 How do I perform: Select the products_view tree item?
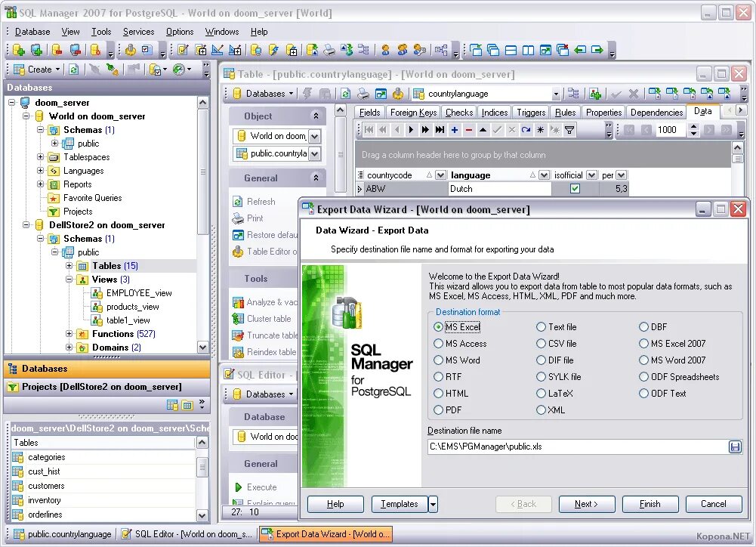(x=133, y=306)
